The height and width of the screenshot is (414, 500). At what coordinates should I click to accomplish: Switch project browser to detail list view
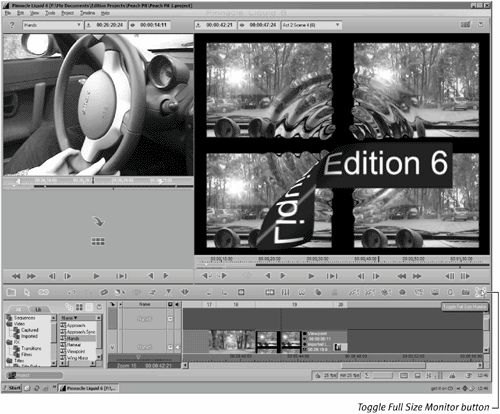click(x=89, y=307)
